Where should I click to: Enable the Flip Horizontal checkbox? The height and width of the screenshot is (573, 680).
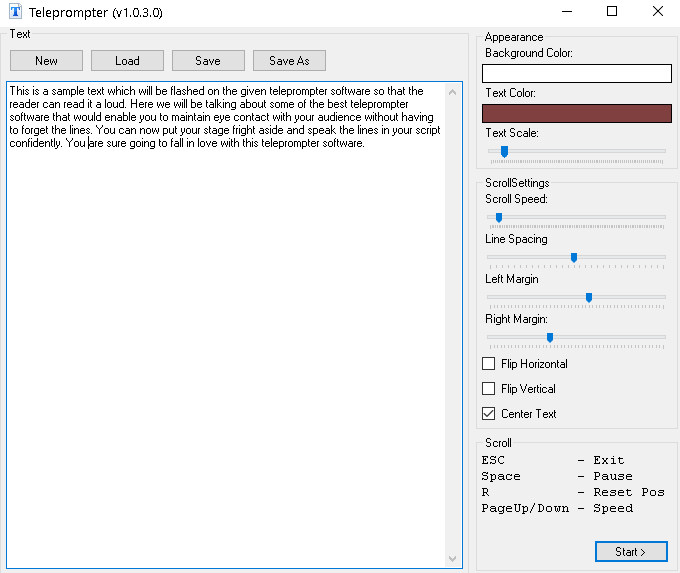pyautogui.click(x=489, y=364)
